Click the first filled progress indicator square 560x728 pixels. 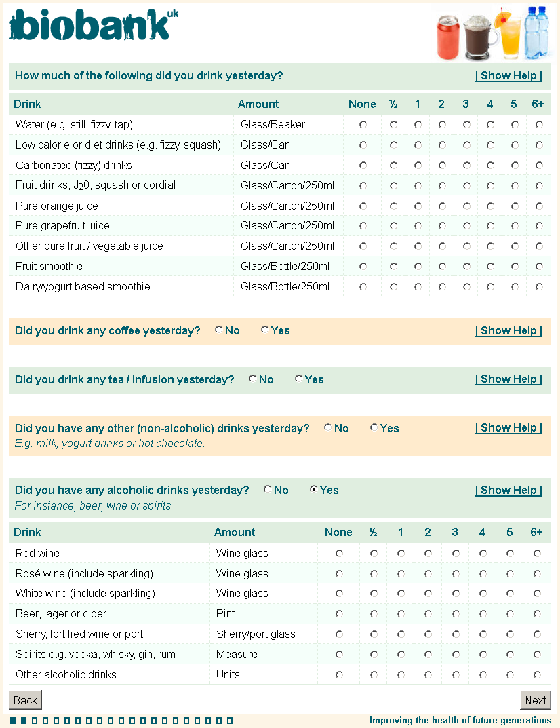click(13, 721)
